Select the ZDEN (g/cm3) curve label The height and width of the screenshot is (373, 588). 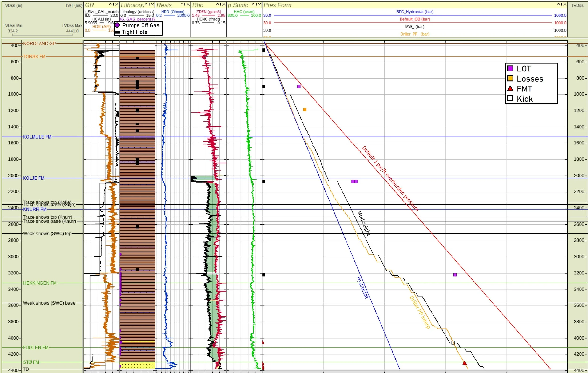[x=209, y=12]
